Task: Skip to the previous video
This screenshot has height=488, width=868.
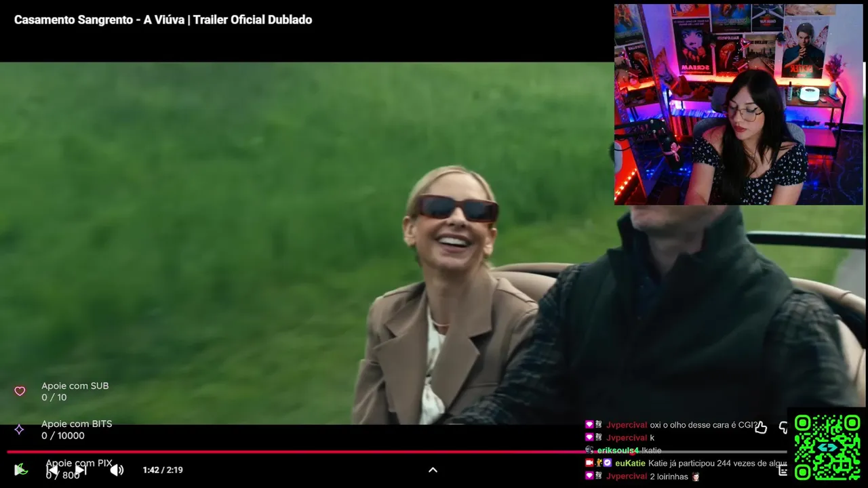Action: point(52,470)
